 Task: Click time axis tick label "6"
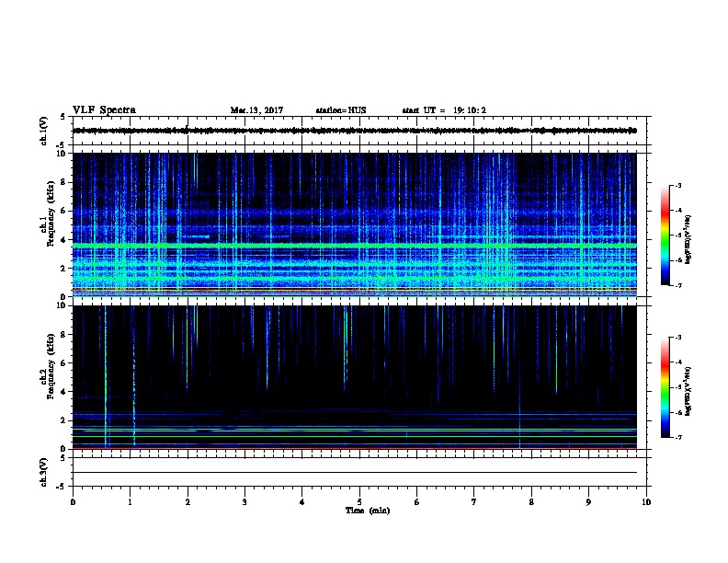[416, 502]
